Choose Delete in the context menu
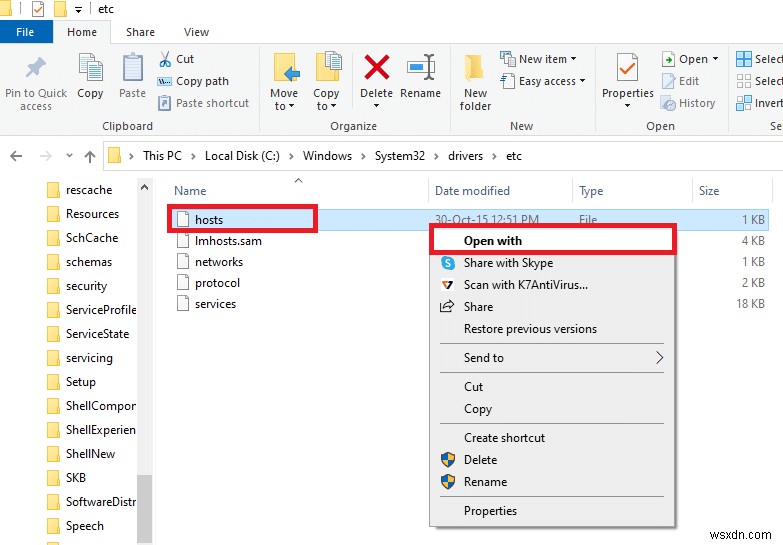This screenshot has height=545, width=783. (553, 460)
